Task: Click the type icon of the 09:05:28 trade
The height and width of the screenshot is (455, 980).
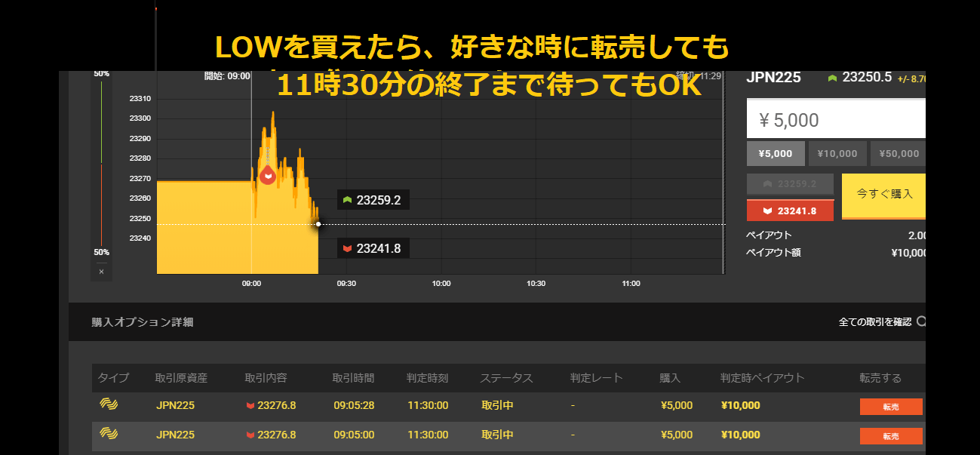Action: [109, 404]
